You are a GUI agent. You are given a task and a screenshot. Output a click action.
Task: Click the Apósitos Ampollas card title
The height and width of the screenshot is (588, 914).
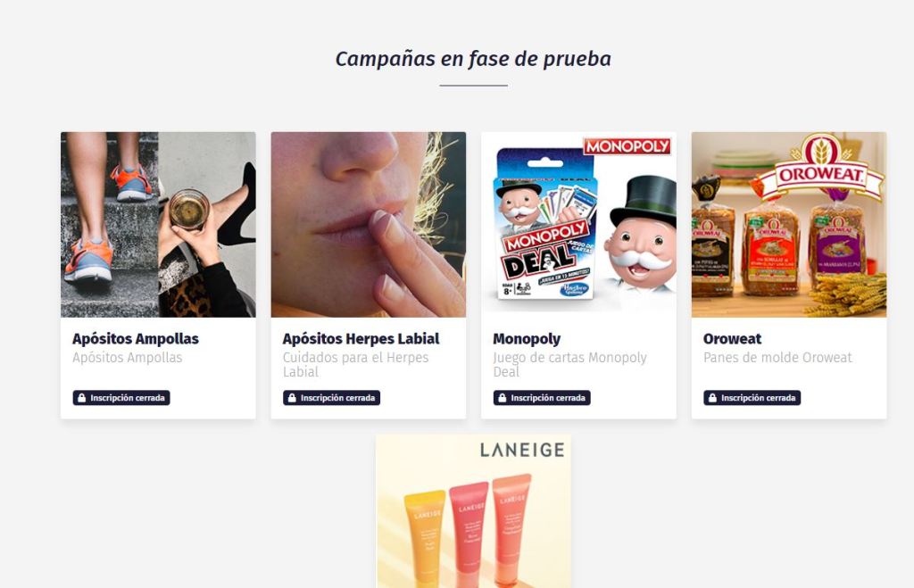point(136,338)
